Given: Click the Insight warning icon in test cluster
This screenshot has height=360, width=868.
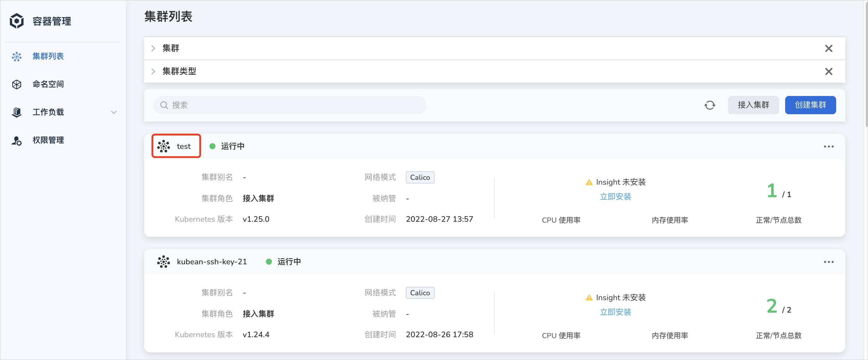Looking at the screenshot, I should coord(589,183).
